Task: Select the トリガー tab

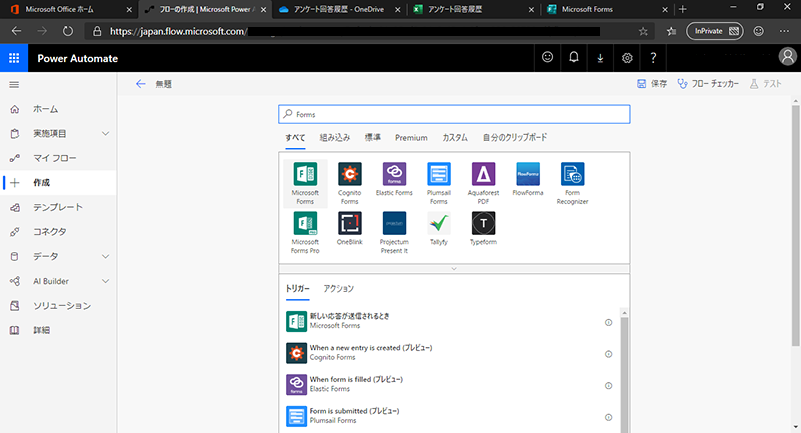Action: tap(297, 288)
